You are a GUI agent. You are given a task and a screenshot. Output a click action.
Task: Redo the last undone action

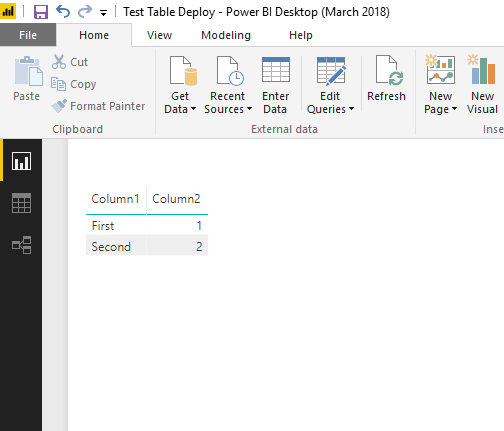(85, 12)
